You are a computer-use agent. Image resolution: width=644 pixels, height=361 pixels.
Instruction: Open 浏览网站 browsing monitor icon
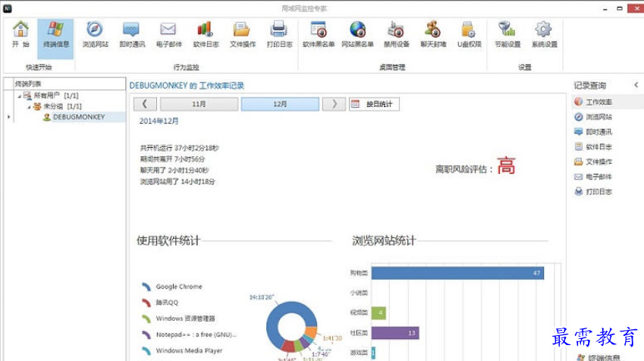(x=95, y=34)
